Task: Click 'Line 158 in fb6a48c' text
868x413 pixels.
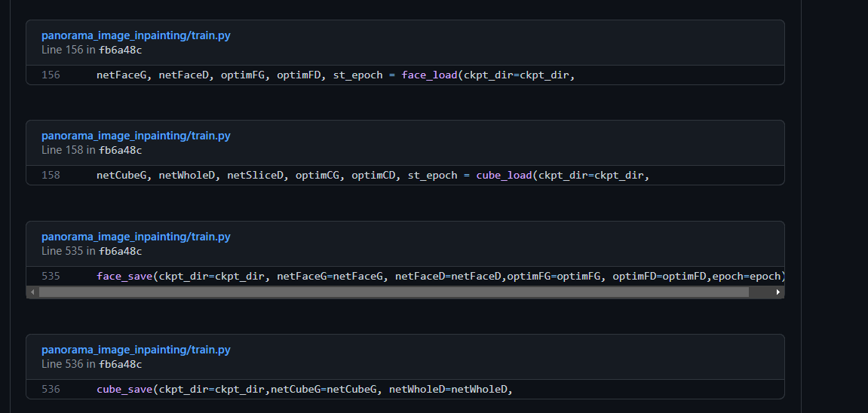Action: click(91, 150)
